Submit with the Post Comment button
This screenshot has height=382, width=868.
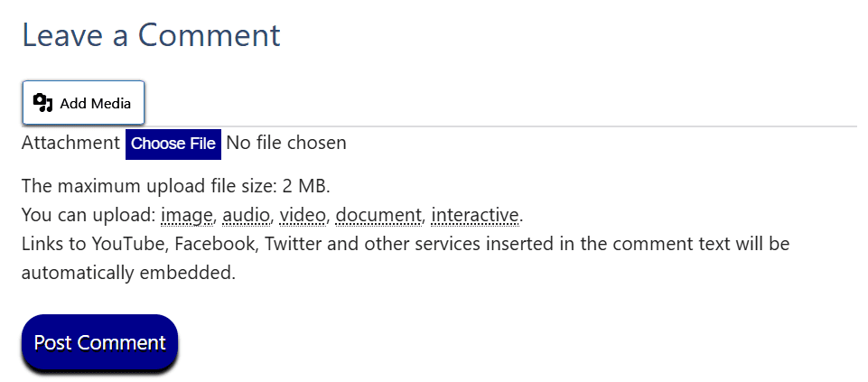(99, 343)
